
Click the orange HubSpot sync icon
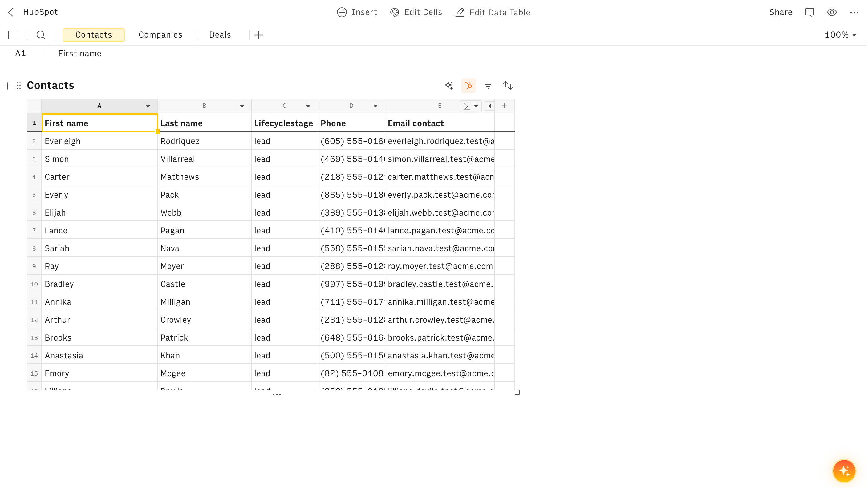click(468, 86)
